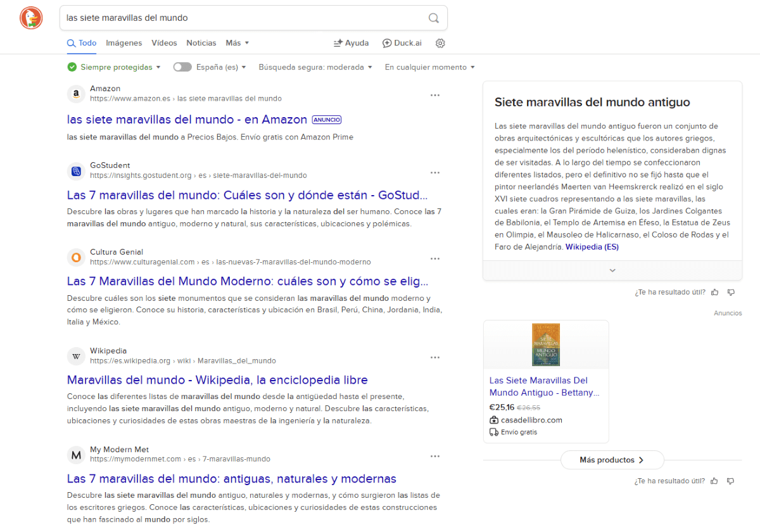Open more options for Amazon result
The image size is (760, 532).
click(x=435, y=95)
